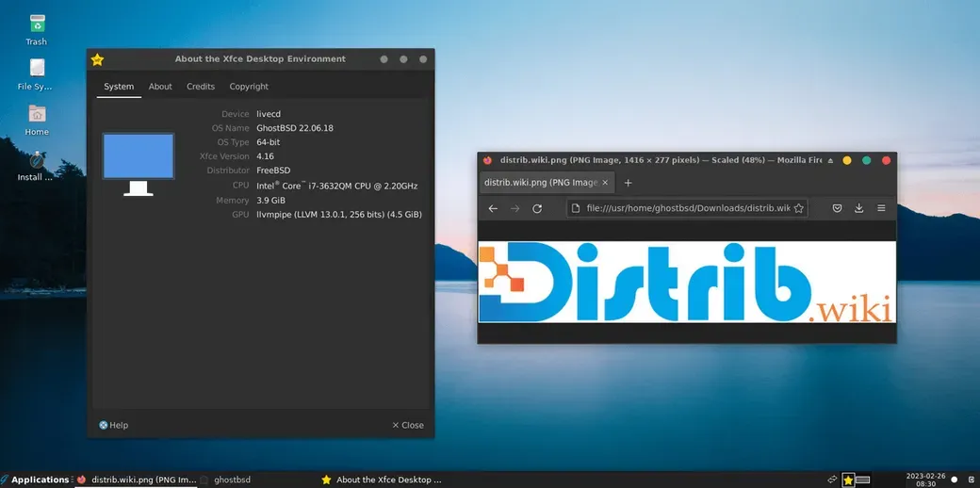Switch to the workspace showing the star
The image size is (980, 488).
(848, 480)
